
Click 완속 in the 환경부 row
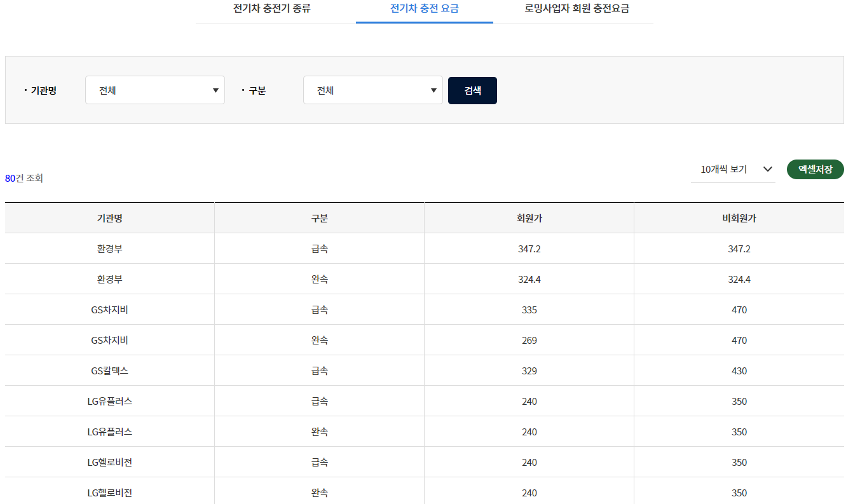320,279
